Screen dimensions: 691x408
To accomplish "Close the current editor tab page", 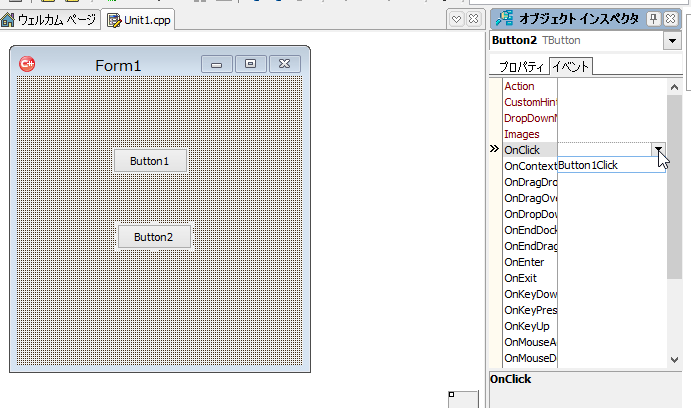I will click(x=474, y=19).
